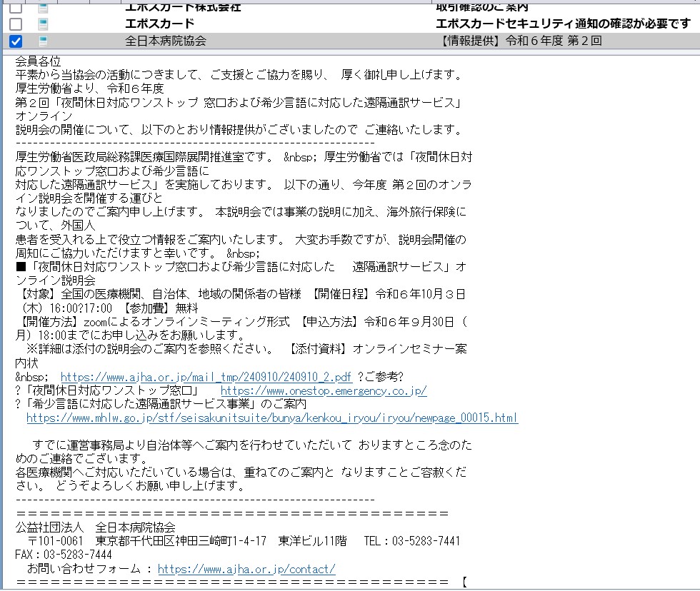Uncheck the 全日本病院協会 message checkbox
Viewport: 700px width, 591px height.
[16, 41]
